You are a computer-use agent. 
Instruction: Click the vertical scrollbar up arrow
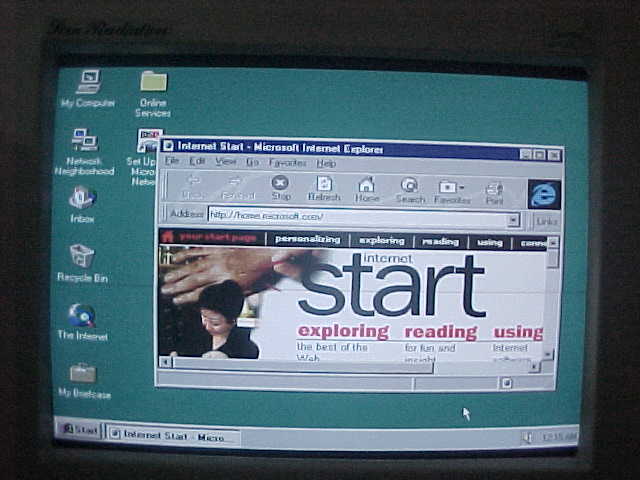point(553,242)
